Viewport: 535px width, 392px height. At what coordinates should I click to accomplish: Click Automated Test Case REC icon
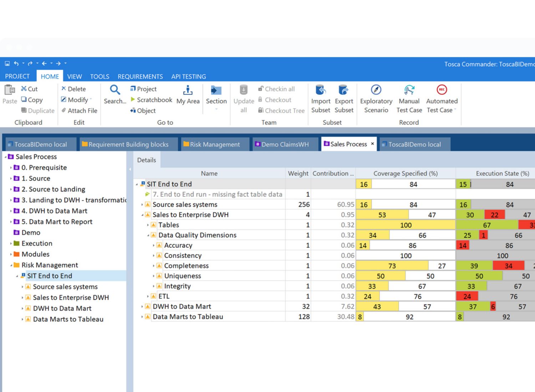[442, 90]
